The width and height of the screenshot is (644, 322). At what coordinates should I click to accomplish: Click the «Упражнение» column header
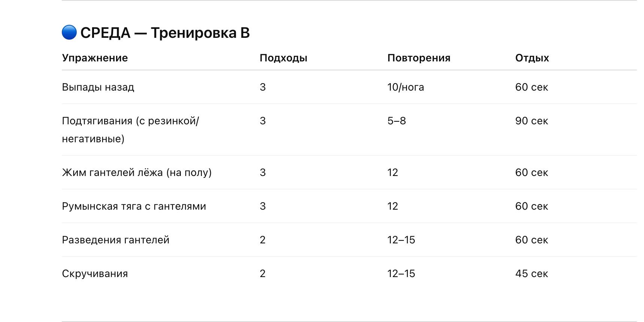point(95,58)
